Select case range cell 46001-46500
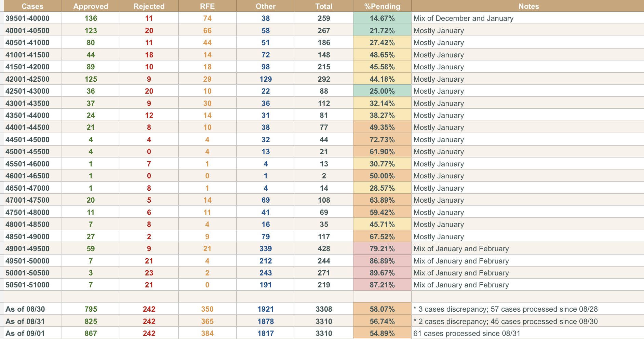Image resolution: width=644 pixels, height=339 pixels. [x=27, y=176]
